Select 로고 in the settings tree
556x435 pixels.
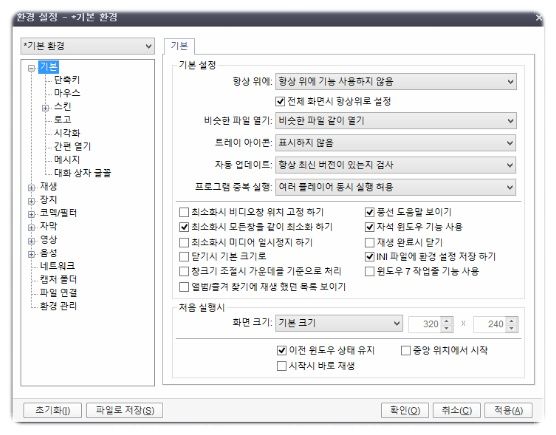tap(62, 119)
